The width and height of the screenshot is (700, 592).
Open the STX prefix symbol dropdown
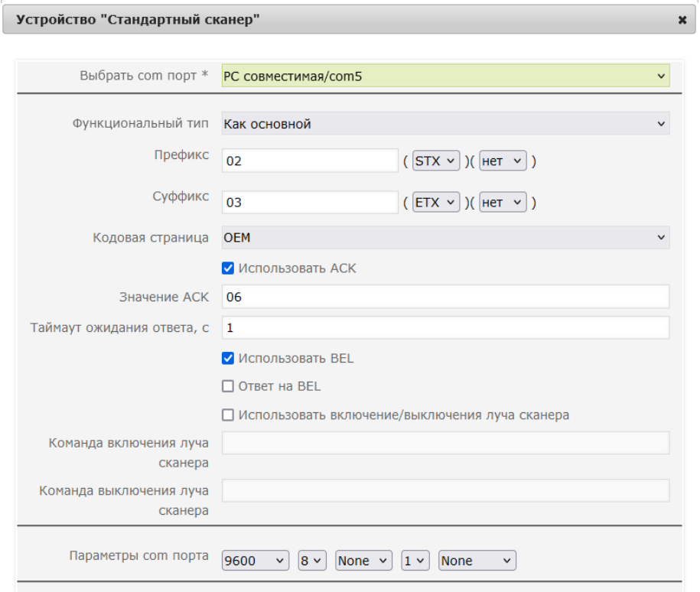[436, 161]
